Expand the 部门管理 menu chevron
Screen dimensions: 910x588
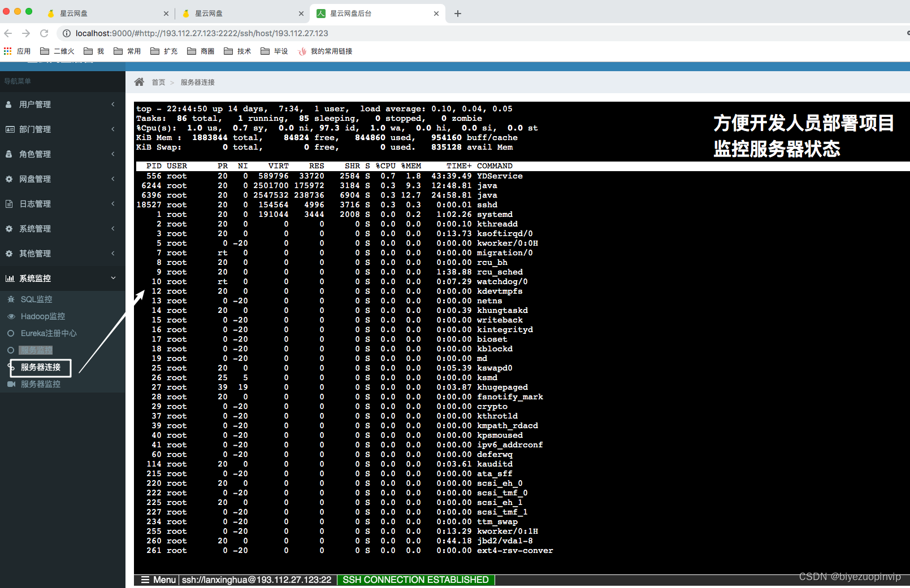click(x=113, y=129)
